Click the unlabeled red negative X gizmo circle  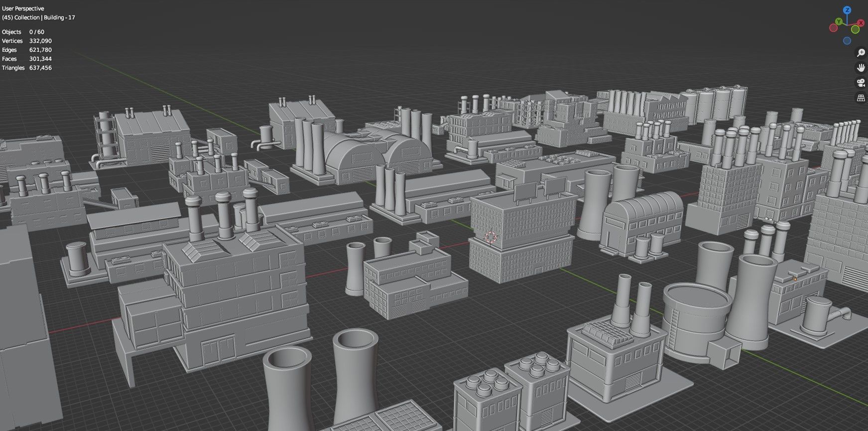833,28
